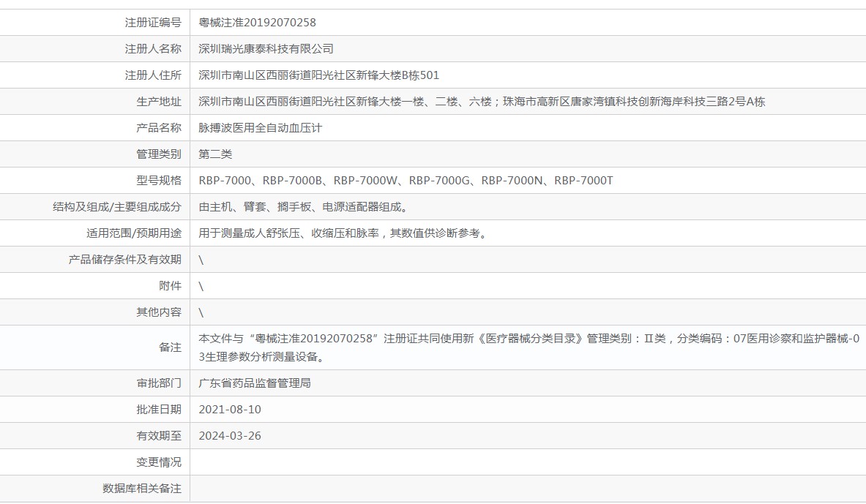The image size is (866, 504).
Task: Click model list starting RBP-7000
Action: [x=406, y=181]
